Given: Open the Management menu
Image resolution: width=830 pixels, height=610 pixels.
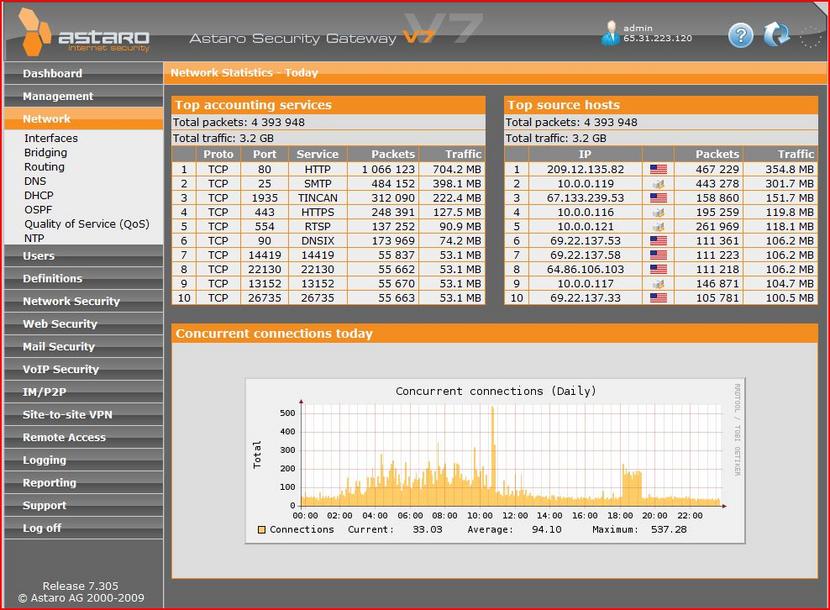Looking at the screenshot, I should click(x=84, y=96).
